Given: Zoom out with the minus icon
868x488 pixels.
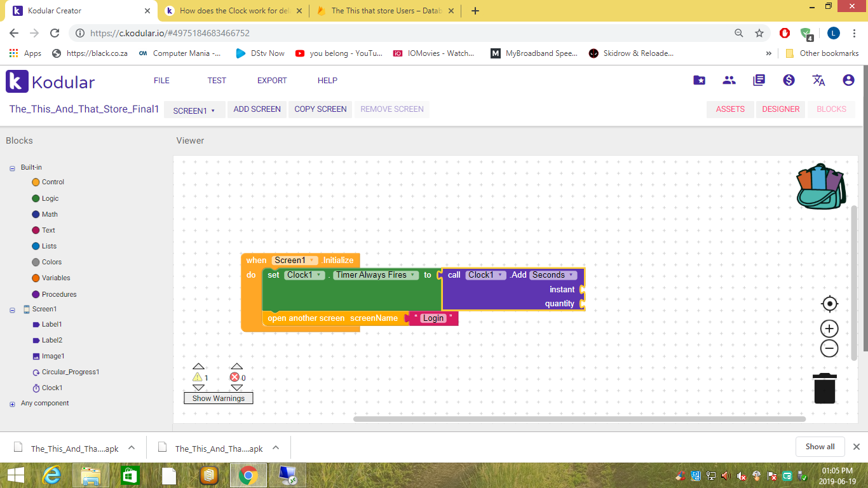Looking at the screenshot, I should point(829,348).
